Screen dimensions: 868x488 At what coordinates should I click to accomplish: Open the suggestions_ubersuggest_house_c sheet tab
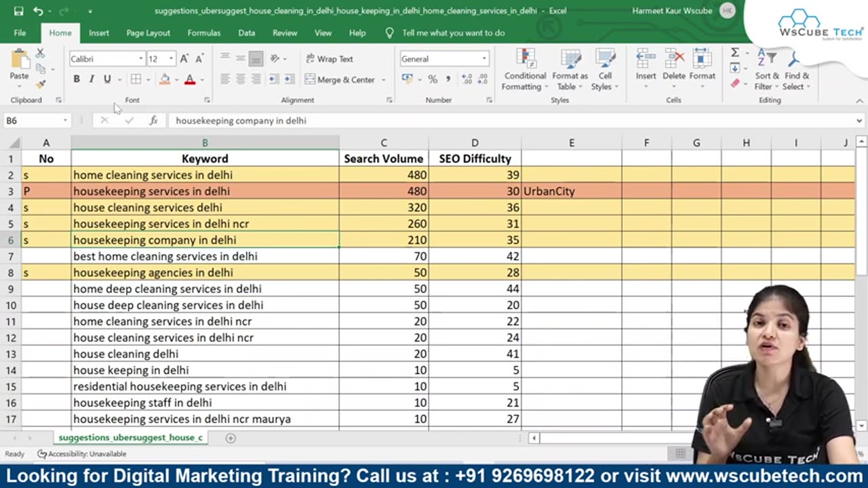[x=130, y=438]
